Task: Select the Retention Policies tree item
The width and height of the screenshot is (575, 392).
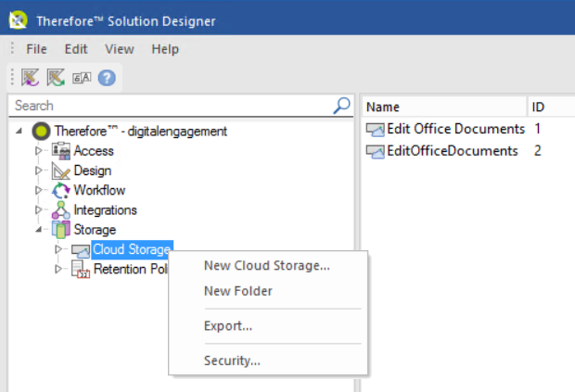Action: tap(131, 269)
